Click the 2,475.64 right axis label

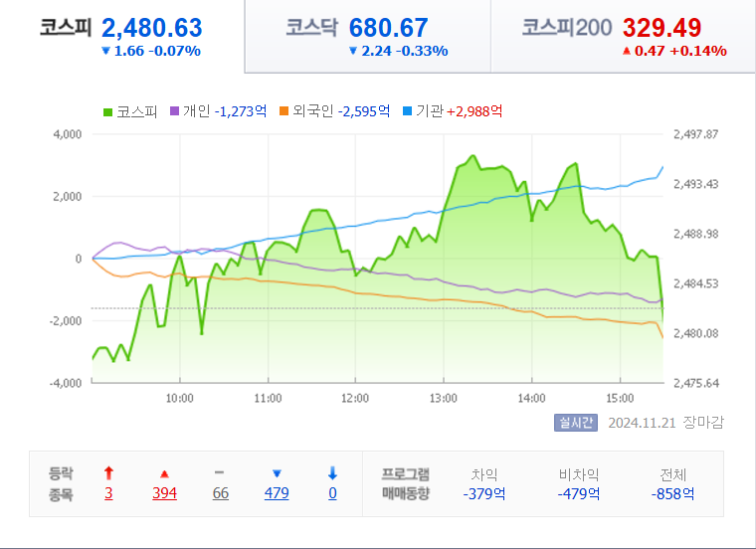click(695, 383)
